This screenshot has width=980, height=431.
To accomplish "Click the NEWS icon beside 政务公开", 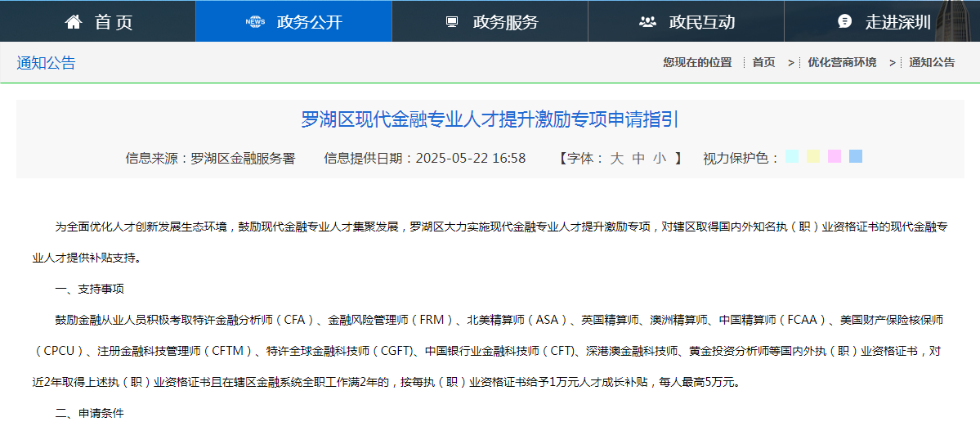I will pos(255,22).
